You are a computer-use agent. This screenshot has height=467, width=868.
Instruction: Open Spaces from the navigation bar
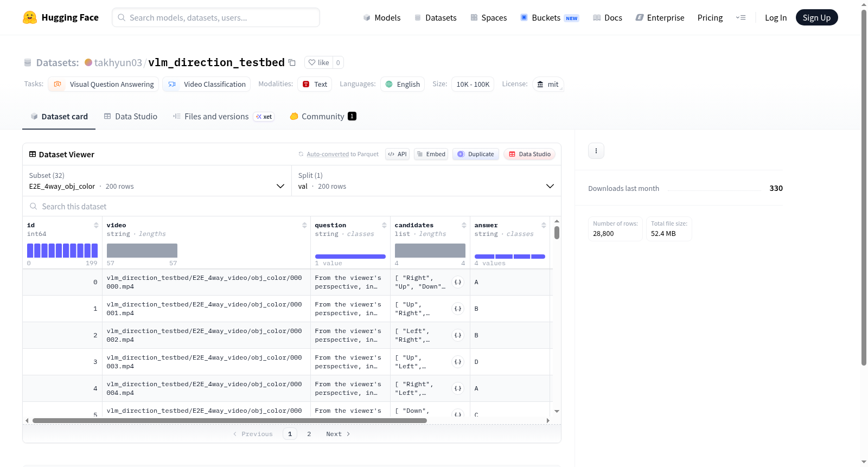pyautogui.click(x=489, y=17)
